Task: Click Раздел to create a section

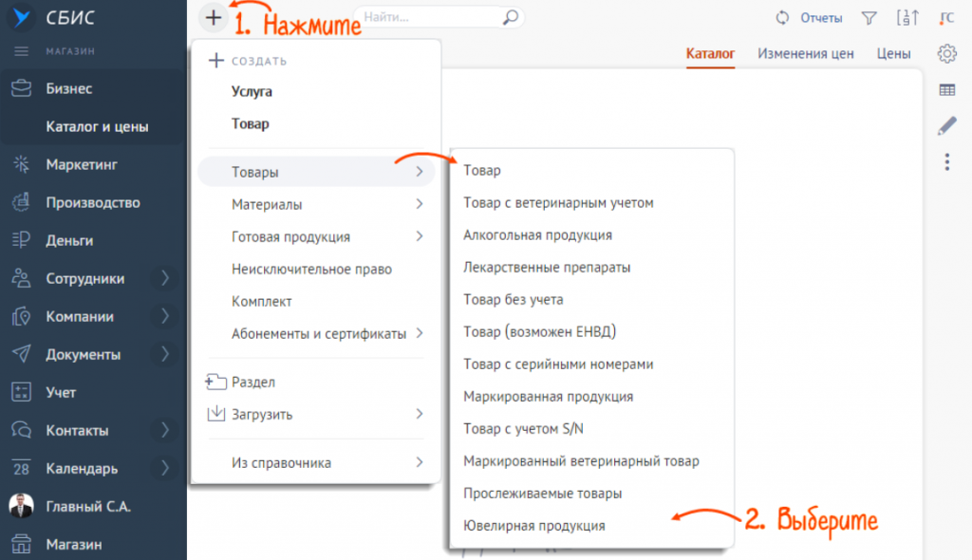Action: (252, 382)
